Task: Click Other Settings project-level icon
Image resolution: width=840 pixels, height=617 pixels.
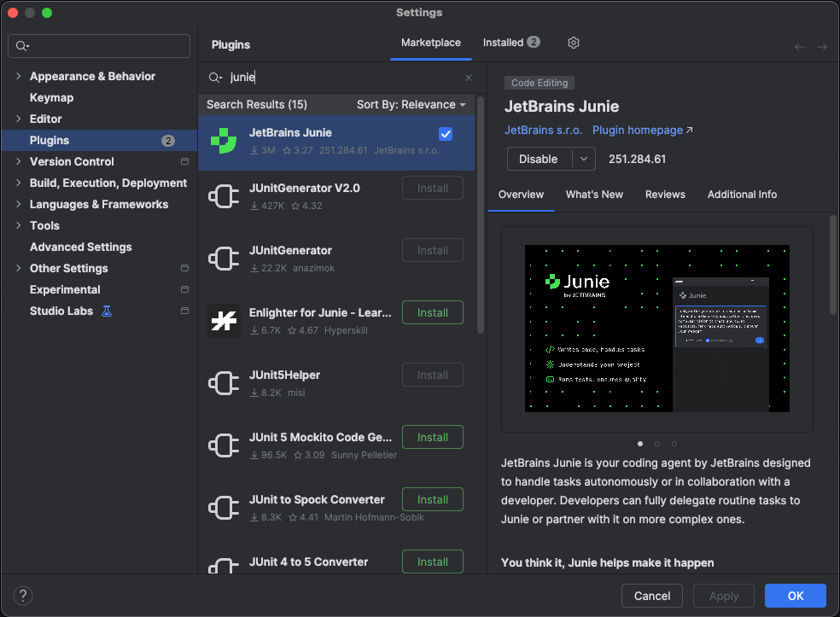Action: tap(185, 268)
